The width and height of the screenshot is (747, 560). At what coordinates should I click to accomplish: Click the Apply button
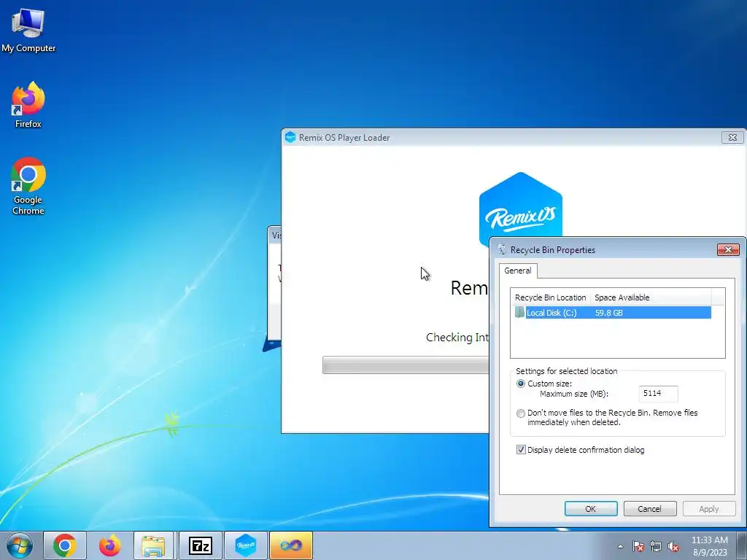coord(709,508)
